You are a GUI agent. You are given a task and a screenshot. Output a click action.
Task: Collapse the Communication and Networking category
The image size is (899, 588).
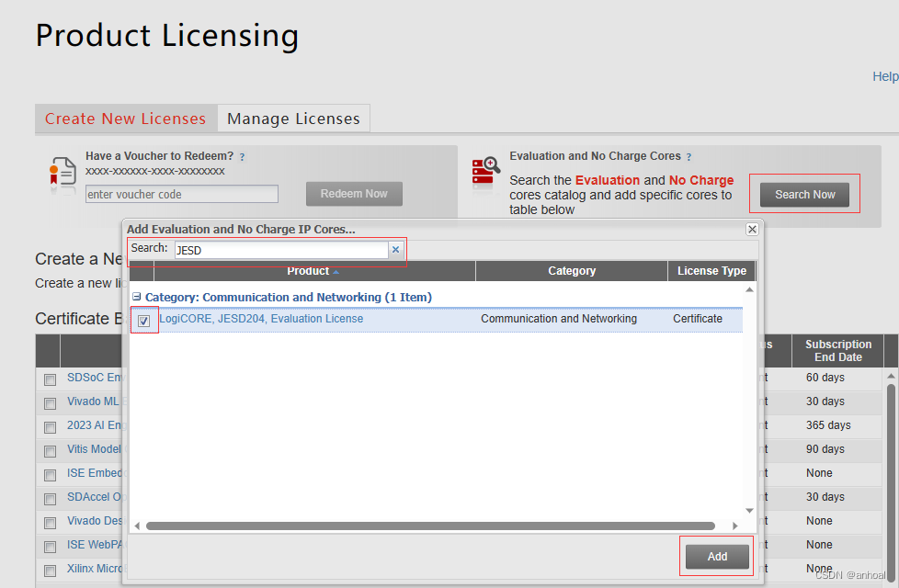point(137,296)
